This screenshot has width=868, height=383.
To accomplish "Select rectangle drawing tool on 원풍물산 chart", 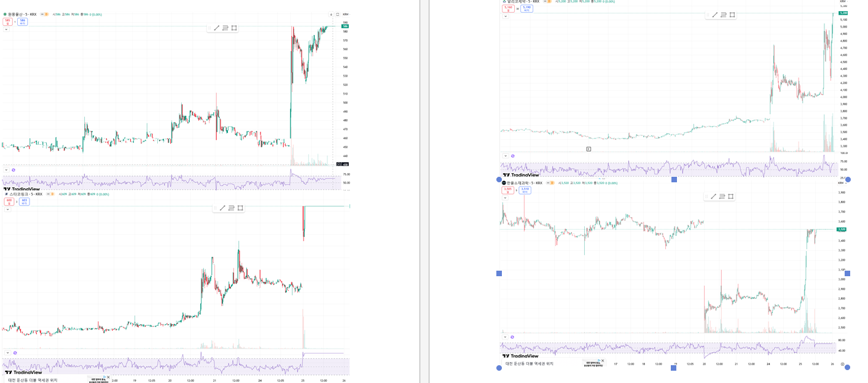I will 234,28.
